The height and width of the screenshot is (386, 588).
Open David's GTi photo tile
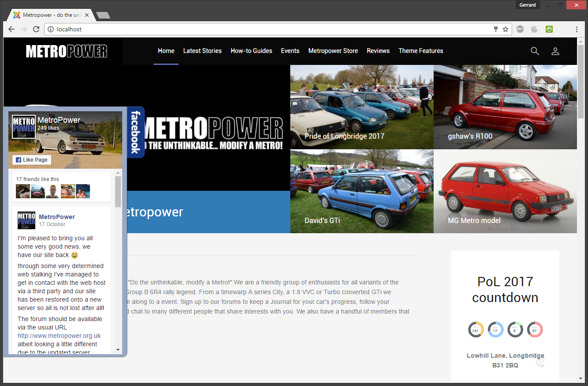coord(362,191)
